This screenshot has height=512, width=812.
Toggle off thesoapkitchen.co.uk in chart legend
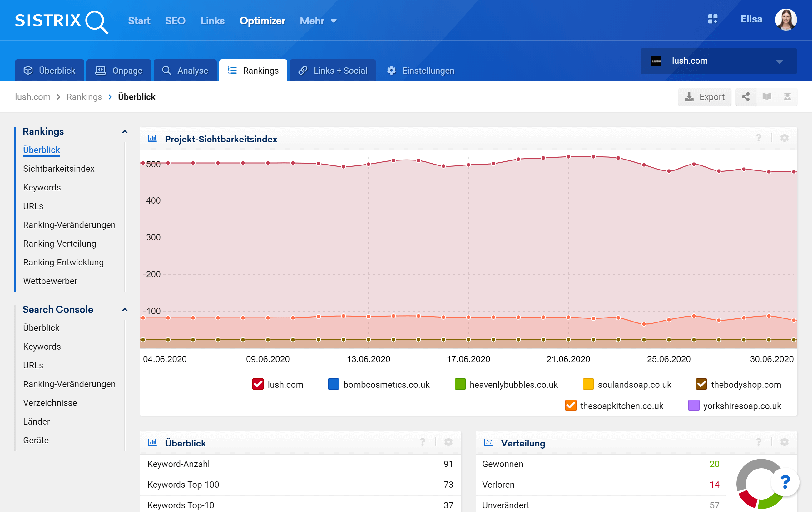tap(570, 406)
